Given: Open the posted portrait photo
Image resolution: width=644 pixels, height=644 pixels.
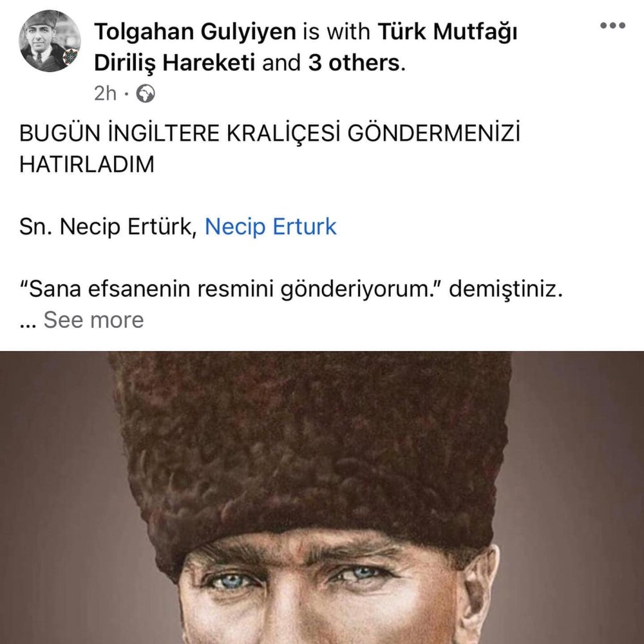Looking at the screenshot, I should [x=322, y=497].
